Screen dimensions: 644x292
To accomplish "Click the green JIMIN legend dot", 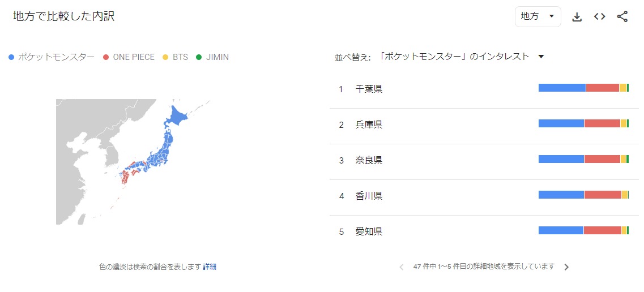I will (199, 57).
